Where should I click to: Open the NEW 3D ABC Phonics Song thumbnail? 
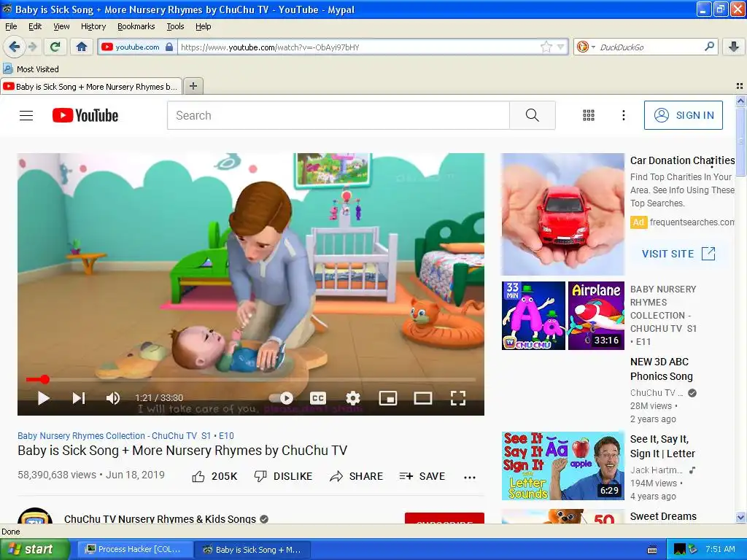click(562, 316)
